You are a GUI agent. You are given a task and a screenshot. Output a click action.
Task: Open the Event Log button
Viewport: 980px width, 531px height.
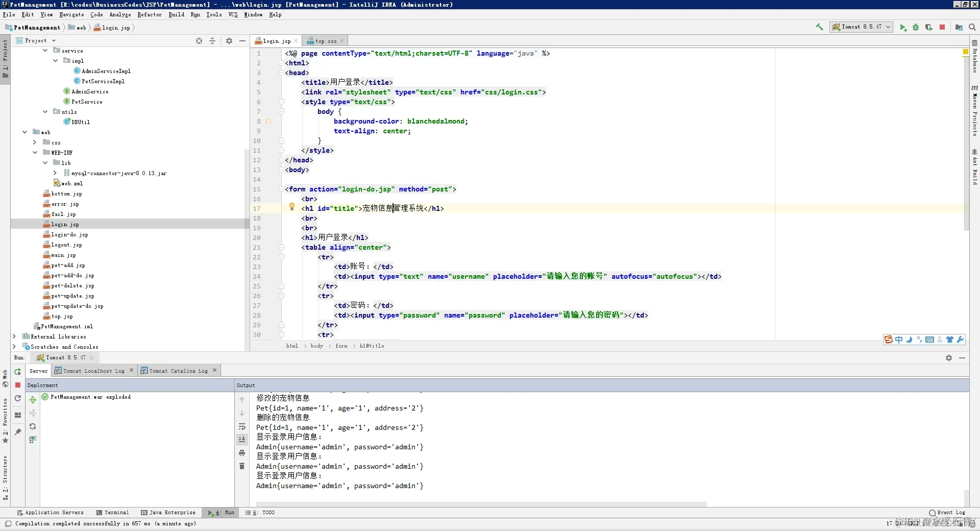point(947,513)
